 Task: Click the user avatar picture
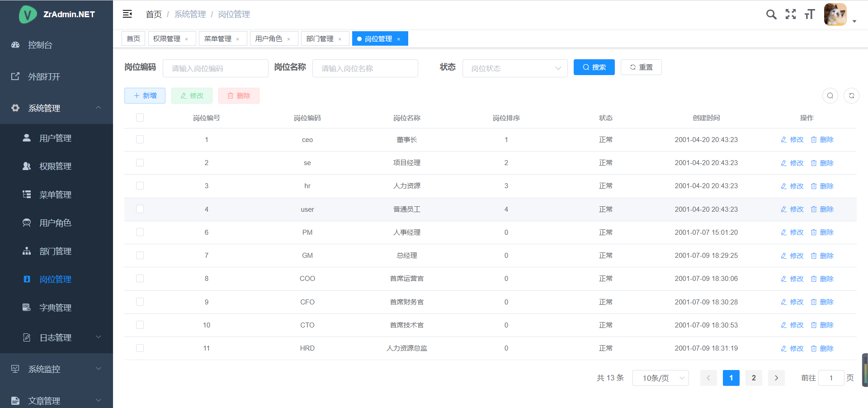point(835,14)
